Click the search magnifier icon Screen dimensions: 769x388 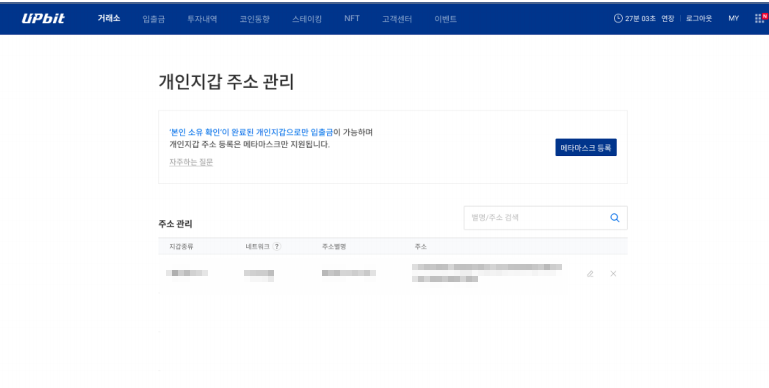(x=615, y=218)
